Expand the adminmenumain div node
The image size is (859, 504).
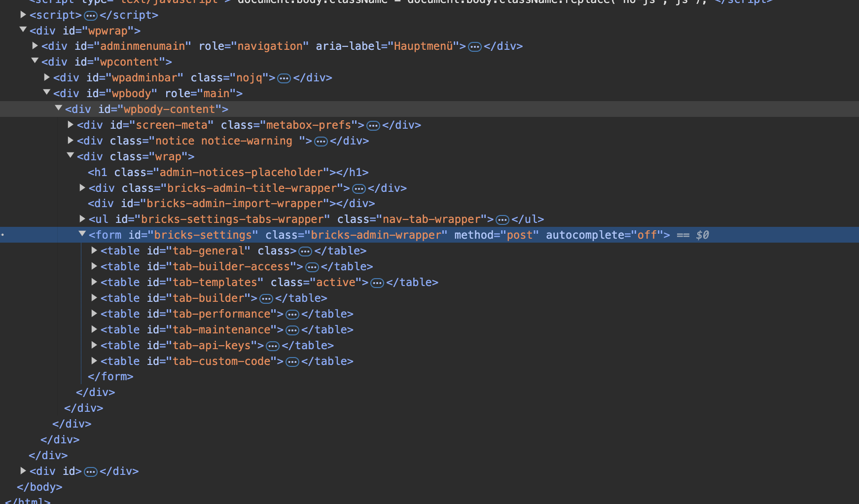coord(35,46)
